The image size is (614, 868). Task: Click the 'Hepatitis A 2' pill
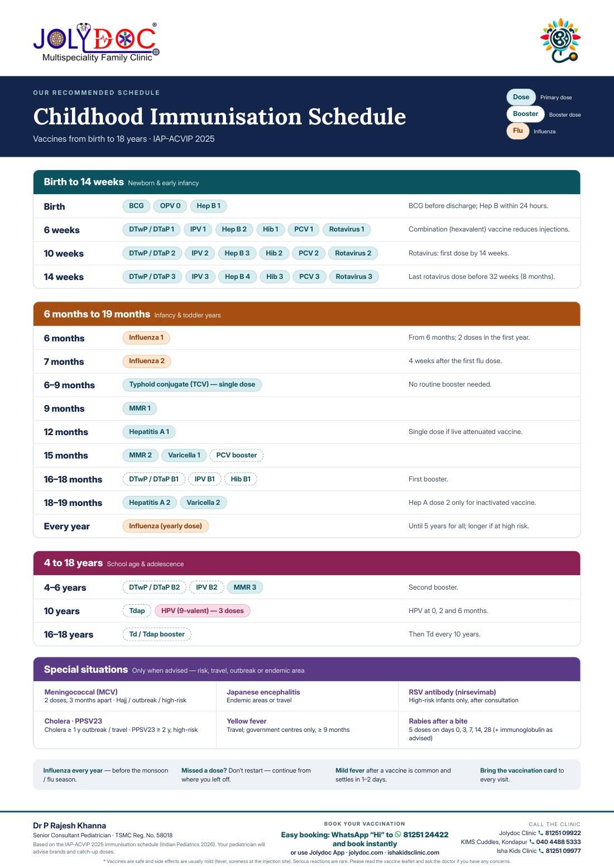(x=150, y=503)
